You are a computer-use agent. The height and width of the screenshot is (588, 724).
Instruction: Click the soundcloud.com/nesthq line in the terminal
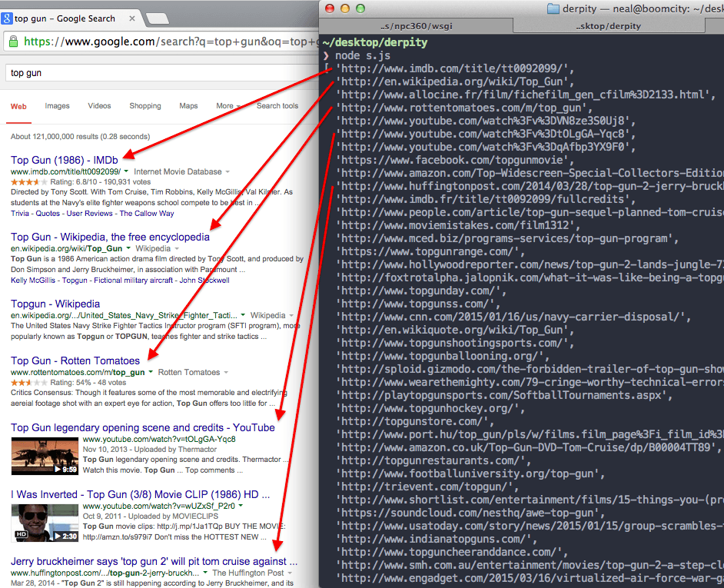[x=470, y=513]
